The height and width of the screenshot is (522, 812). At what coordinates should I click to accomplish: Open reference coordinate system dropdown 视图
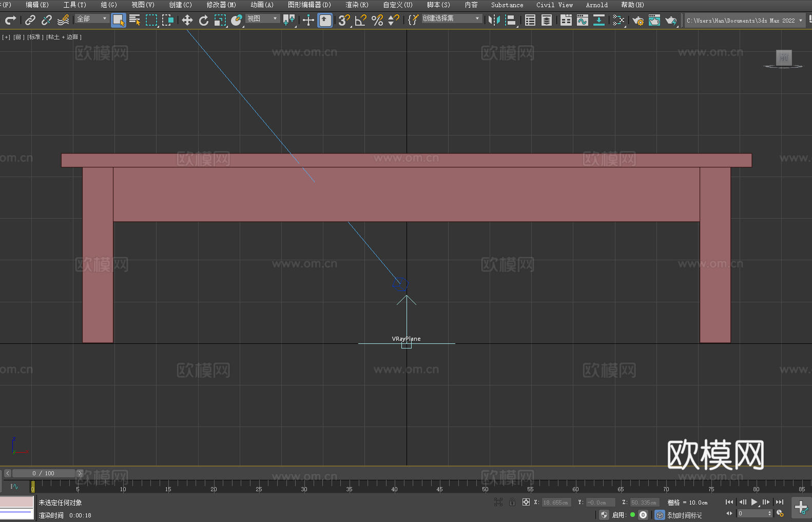(262, 18)
